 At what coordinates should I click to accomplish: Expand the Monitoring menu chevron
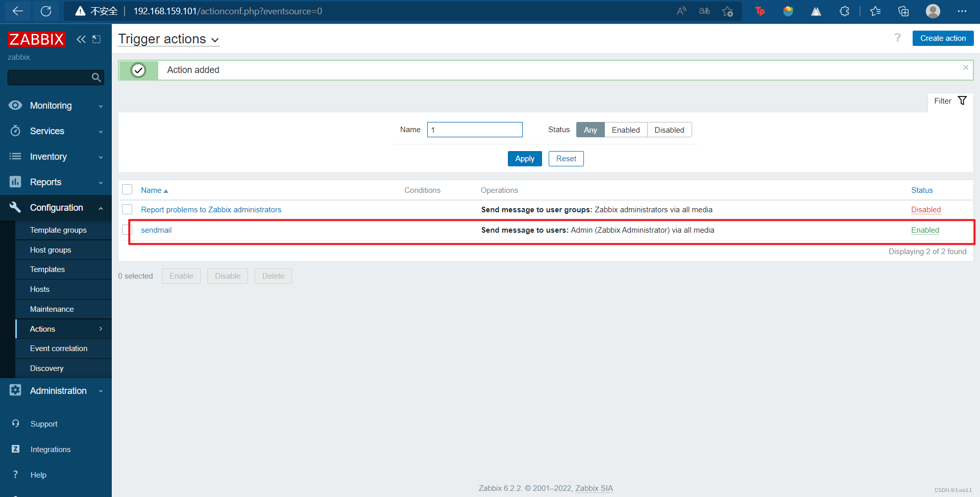point(101,106)
